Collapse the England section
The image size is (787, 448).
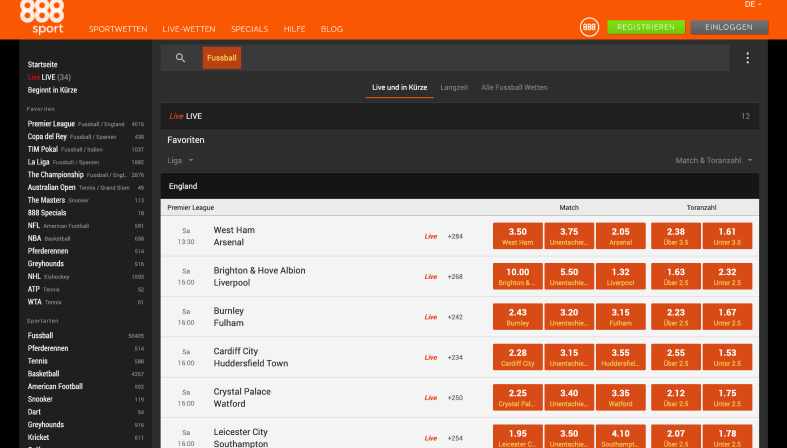459,186
